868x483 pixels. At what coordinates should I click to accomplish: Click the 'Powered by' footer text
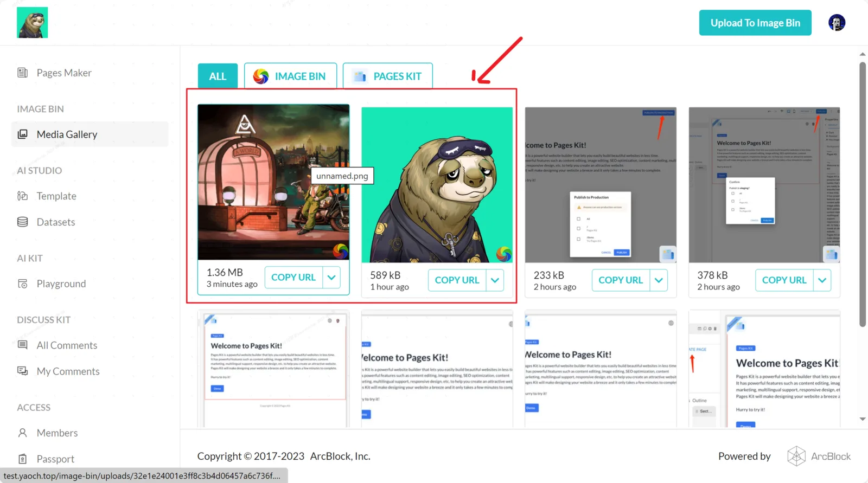[x=744, y=456]
